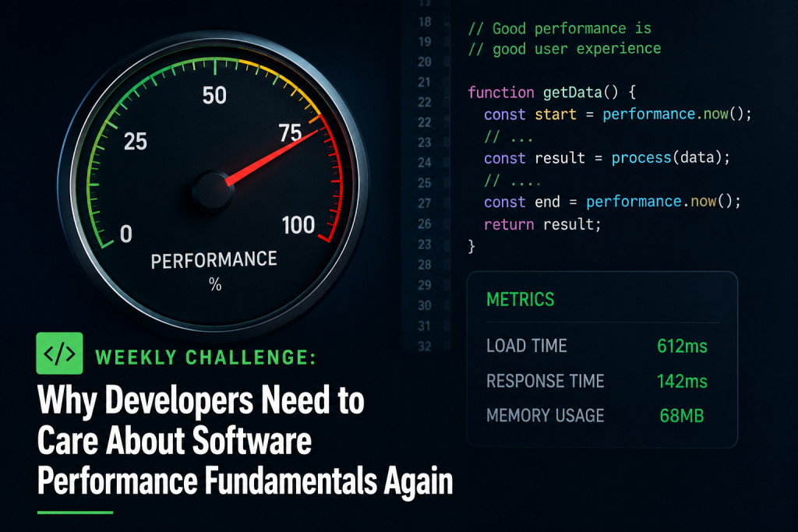Click the 'function getData() {' code line
The height and width of the screenshot is (532, 798).
[552, 93]
